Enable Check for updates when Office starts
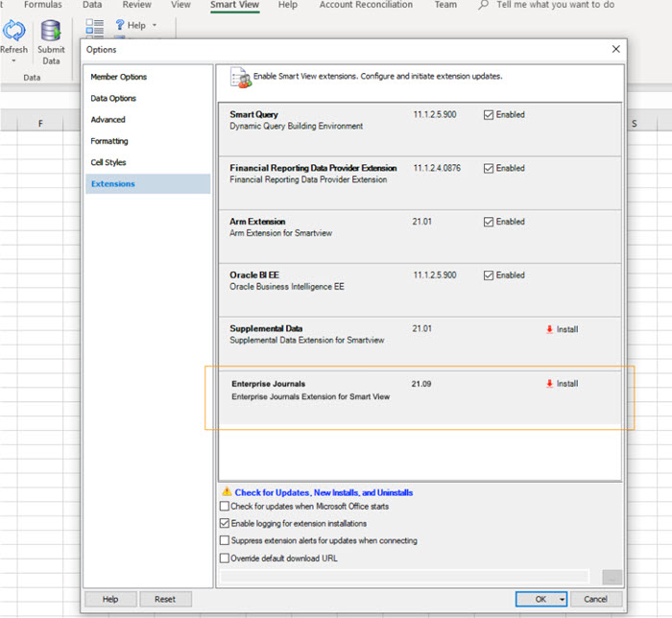 (225, 507)
